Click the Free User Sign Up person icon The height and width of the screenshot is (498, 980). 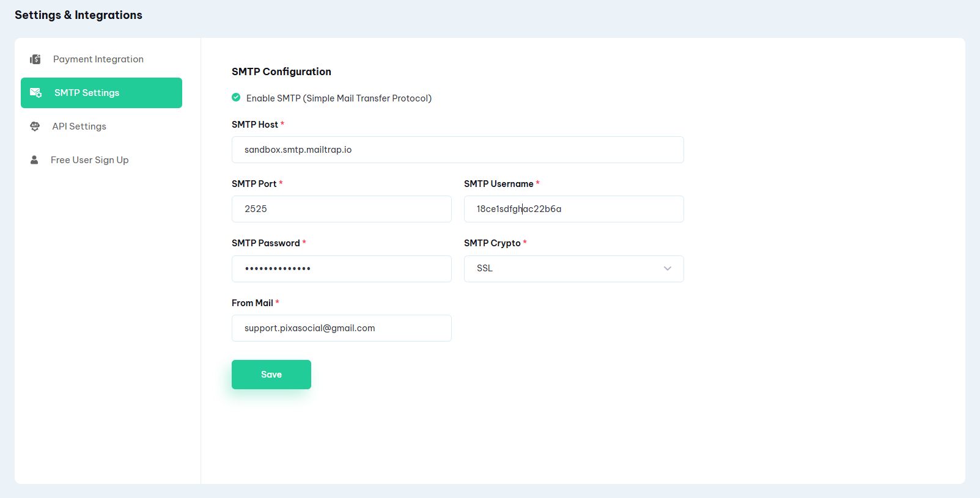(x=35, y=159)
